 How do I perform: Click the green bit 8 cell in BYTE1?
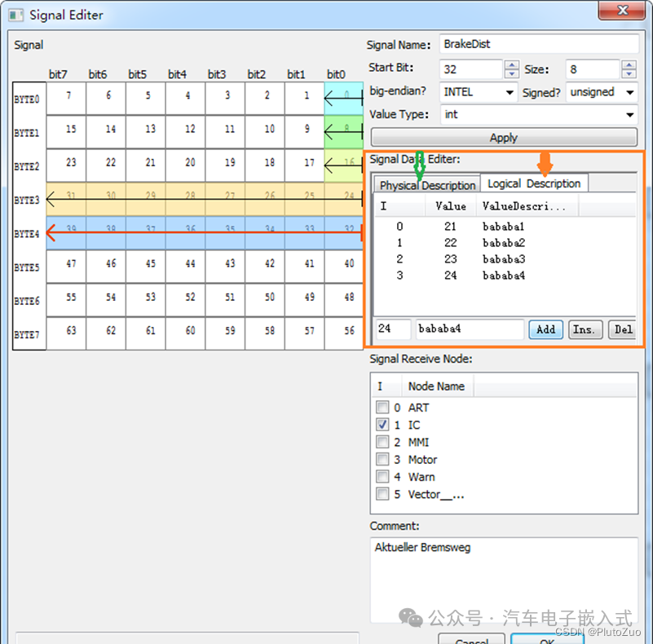(344, 132)
